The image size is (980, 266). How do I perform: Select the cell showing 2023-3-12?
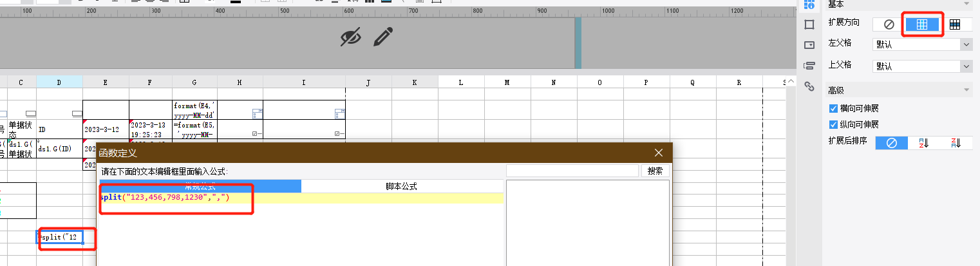tap(106, 129)
